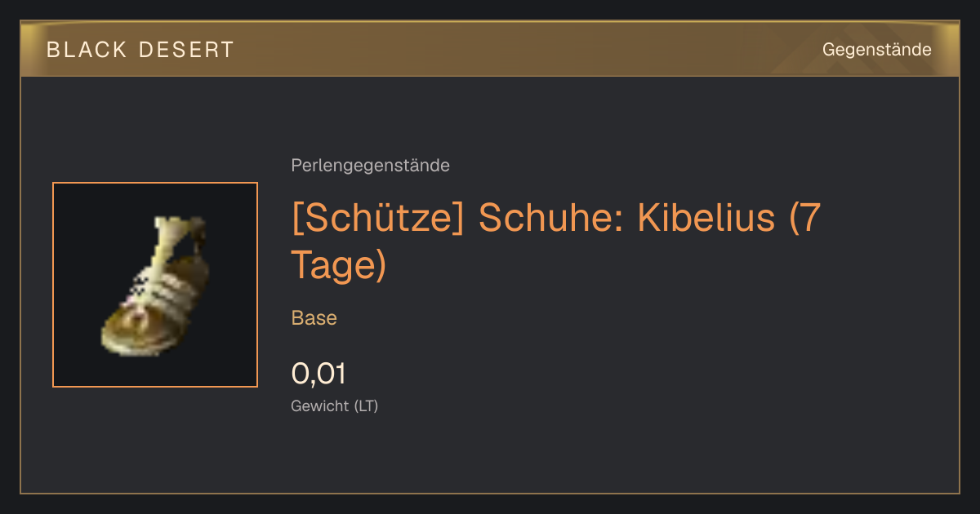Select the Base grade label

314,318
